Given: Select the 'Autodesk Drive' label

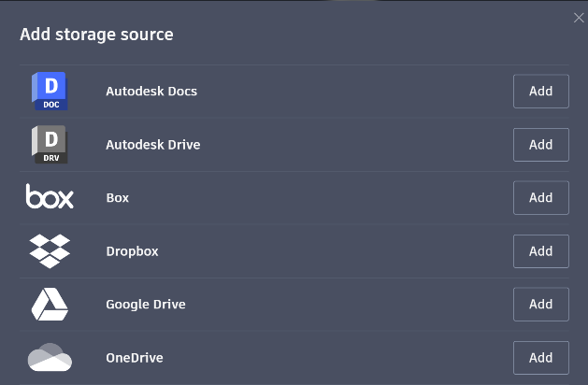Looking at the screenshot, I should [153, 145].
